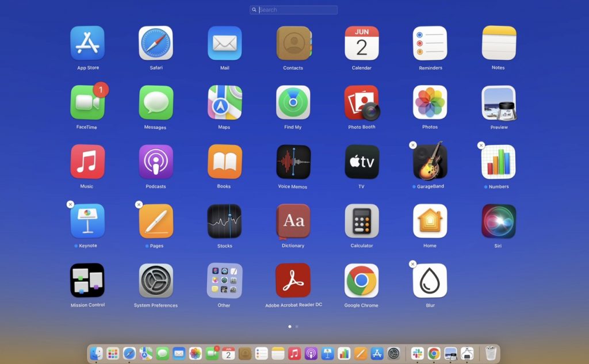Launch Mission Control

pyautogui.click(x=87, y=280)
